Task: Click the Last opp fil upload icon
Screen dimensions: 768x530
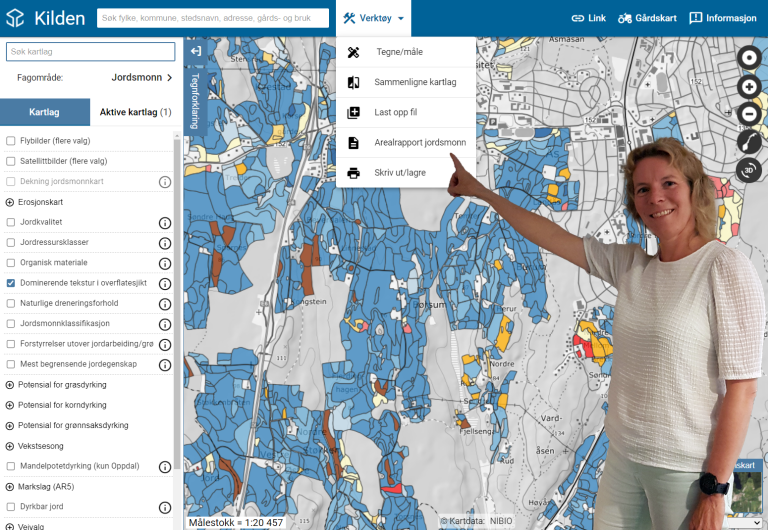Action: [x=353, y=113]
